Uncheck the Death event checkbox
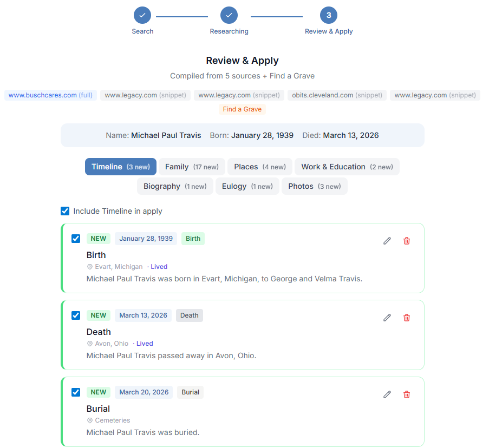 76,315
